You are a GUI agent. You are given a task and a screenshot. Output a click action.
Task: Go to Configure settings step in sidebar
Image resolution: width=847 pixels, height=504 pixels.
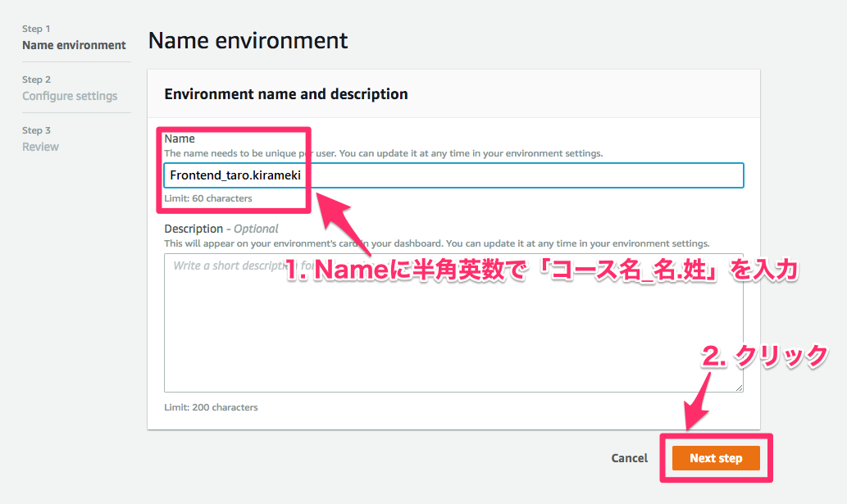[70, 96]
